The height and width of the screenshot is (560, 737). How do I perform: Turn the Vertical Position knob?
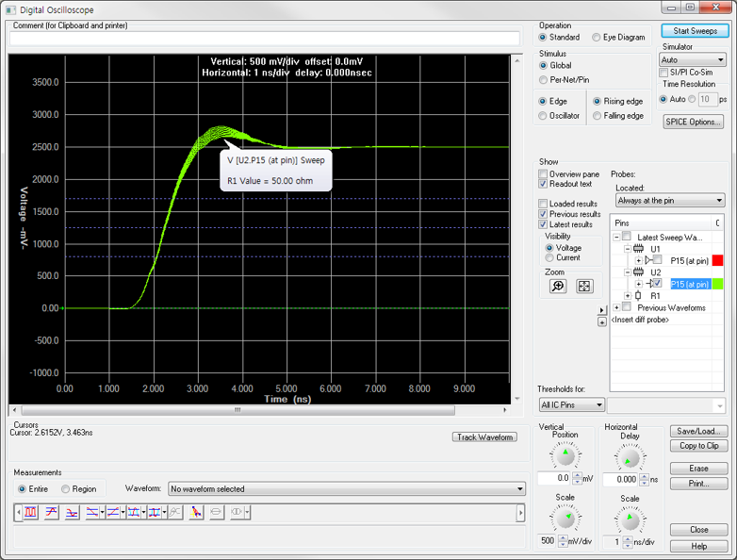pyautogui.click(x=565, y=457)
